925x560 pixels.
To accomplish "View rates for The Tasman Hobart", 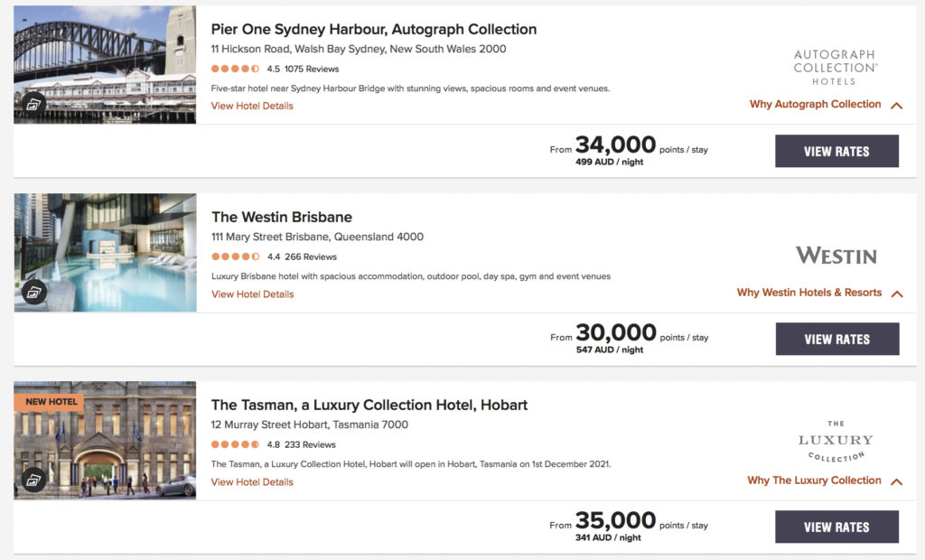I will click(836, 527).
